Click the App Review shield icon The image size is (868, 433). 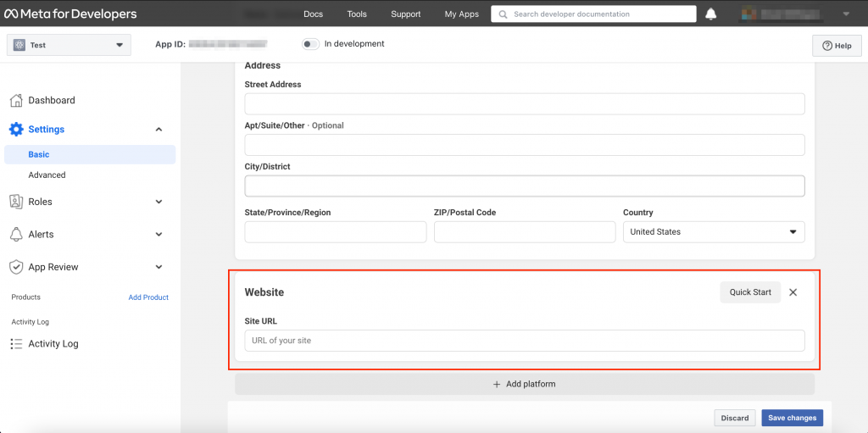16,267
